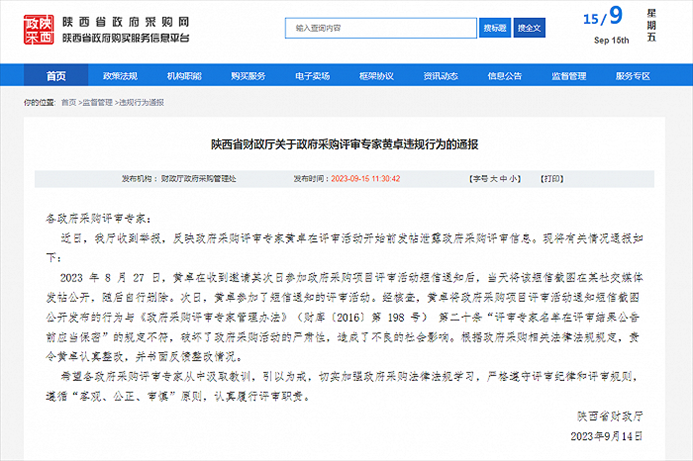This screenshot has width=693, height=461.
Task: Go to 购买服务 in navigation bar
Action: pyautogui.click(x=248, y=76)
